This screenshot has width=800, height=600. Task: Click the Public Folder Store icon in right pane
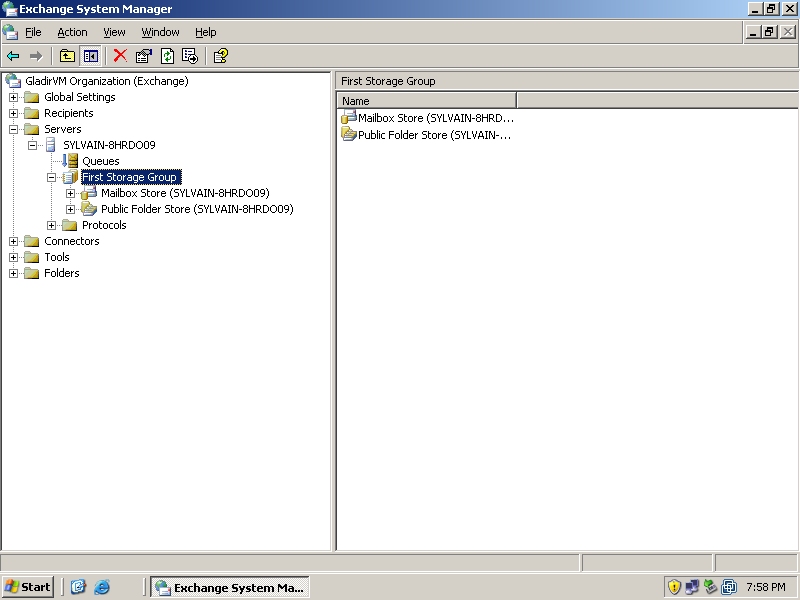coord(348,135)
